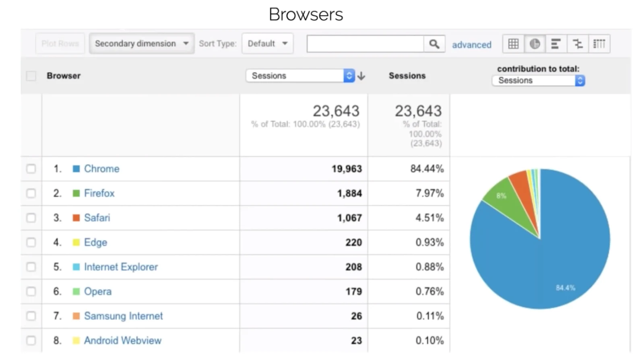Check the Opera row checkbox
Image resolution: width=644 pixels, height=360 pixels.
(31, 291)
